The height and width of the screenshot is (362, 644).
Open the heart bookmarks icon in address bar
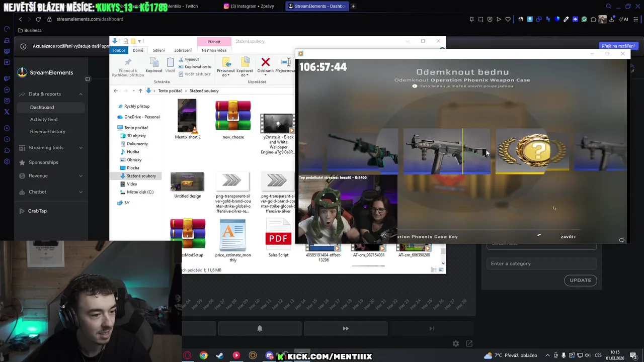click(508, 19)
